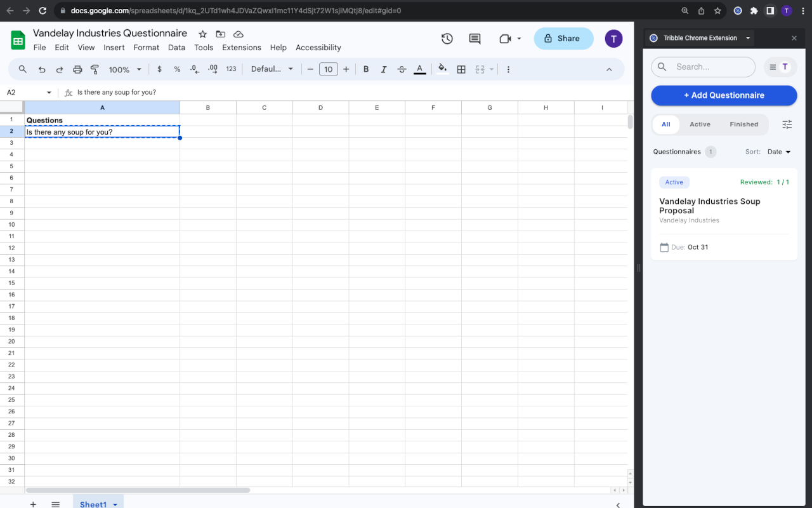This screenshot has height=508, width=812.
Task: Click the Share button
Action: (563, 39)
